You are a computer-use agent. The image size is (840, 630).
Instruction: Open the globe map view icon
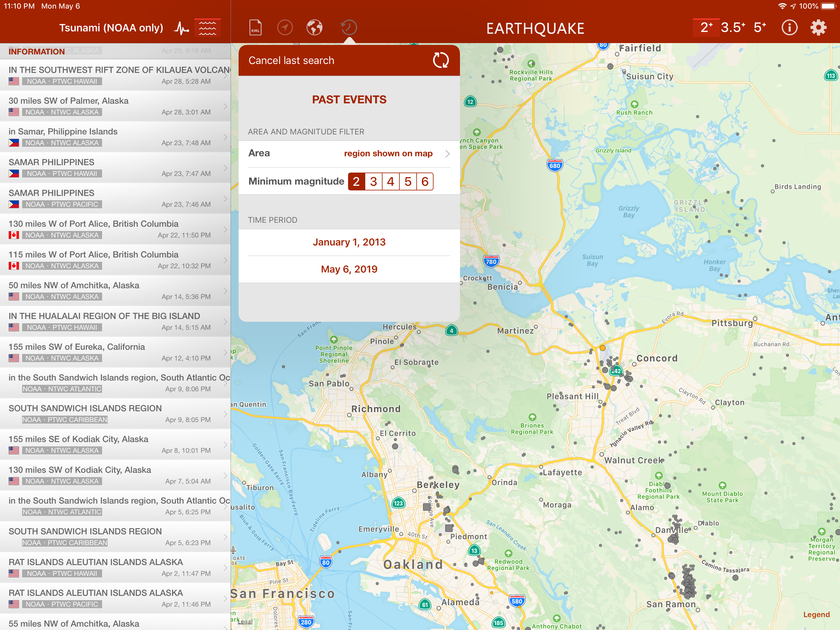[315, 28]
